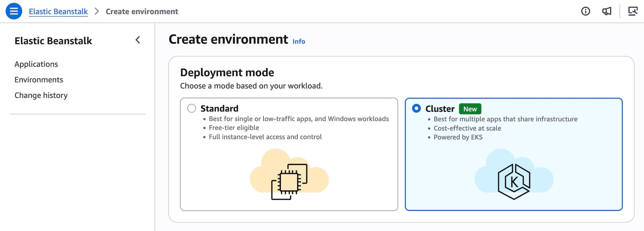Click 'Choose a mode based on your workload.'

point(252,86)
